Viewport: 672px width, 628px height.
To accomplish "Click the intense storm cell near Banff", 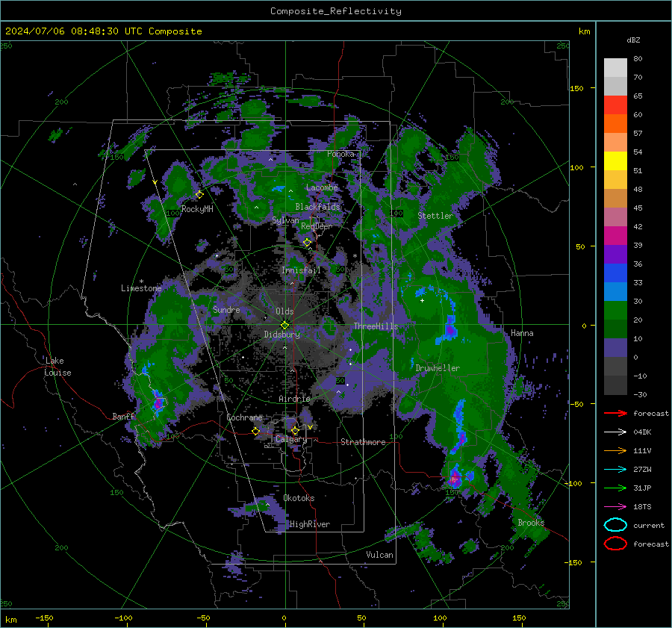I will (158, 403).
